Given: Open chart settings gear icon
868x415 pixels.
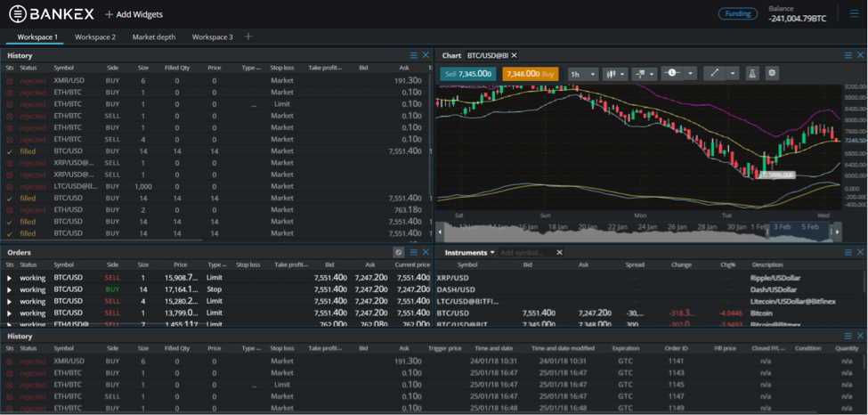Looking at the screenshot, I should pyautogui.click(x=773, y=74).
